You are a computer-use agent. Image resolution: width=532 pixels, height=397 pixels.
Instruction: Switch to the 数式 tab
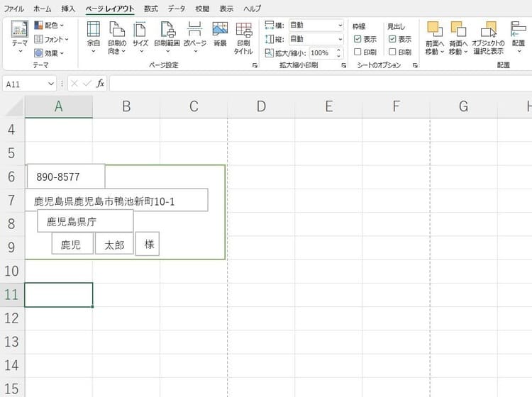pyautogui.click(x=150, y=9)
